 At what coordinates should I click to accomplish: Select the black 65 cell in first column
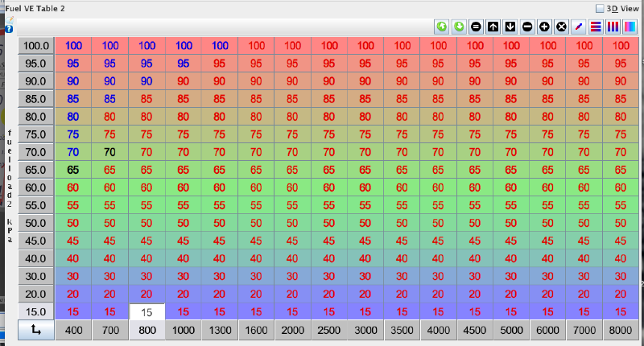(73, 170)
